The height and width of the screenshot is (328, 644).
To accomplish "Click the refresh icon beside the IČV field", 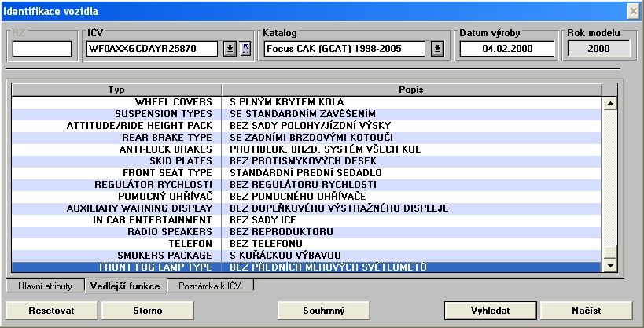I will [245, 49].
